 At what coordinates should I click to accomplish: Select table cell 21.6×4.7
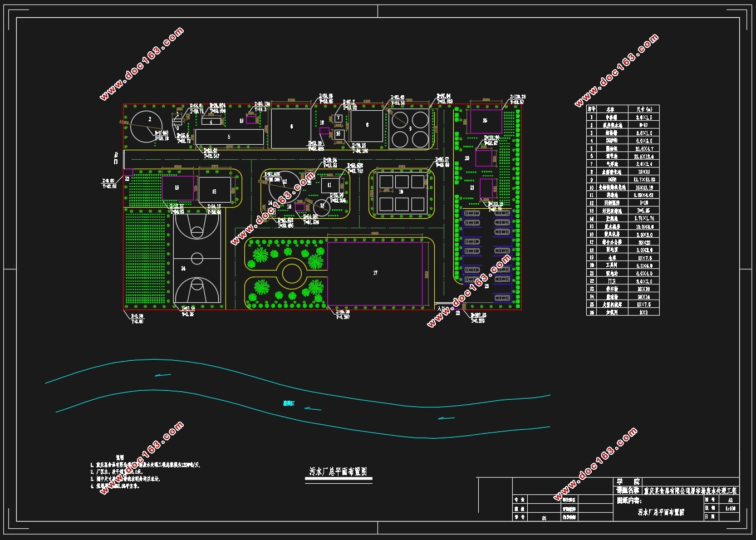(x=644, y=149)
